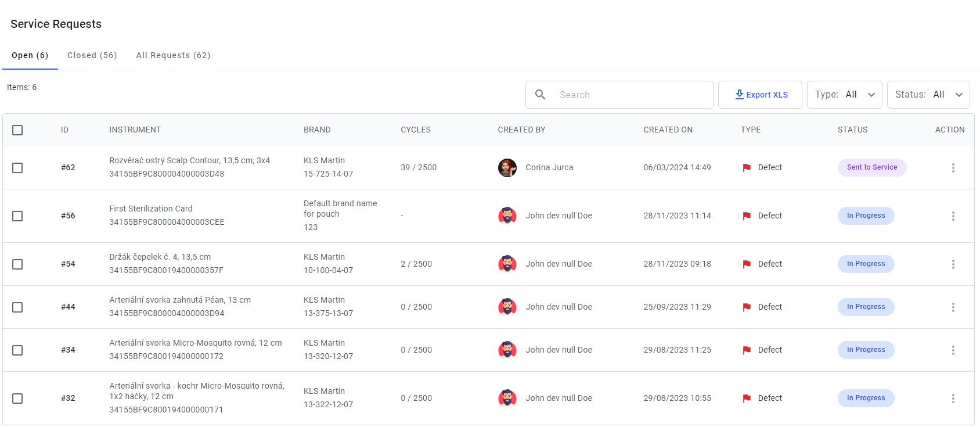This screenshot has width=980, height=427.
Task: Switch to the Open (6) tab
Action: click(x=30, y=55)
